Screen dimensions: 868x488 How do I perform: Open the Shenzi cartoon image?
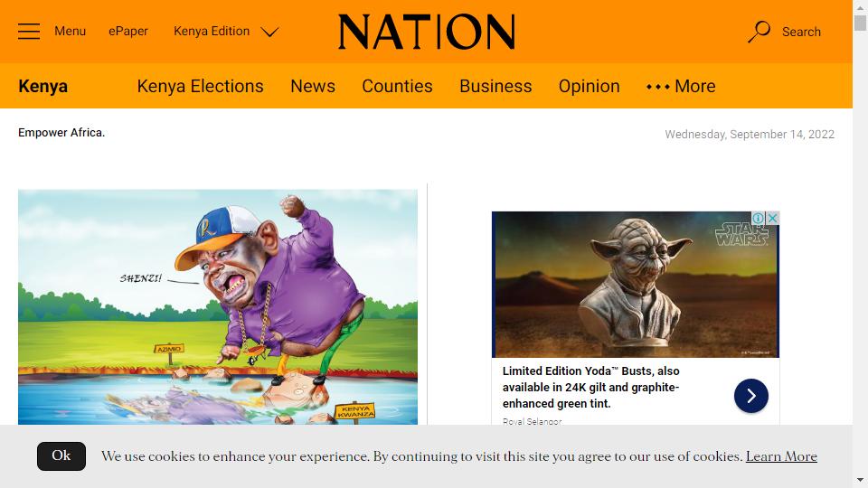point(218,307)
